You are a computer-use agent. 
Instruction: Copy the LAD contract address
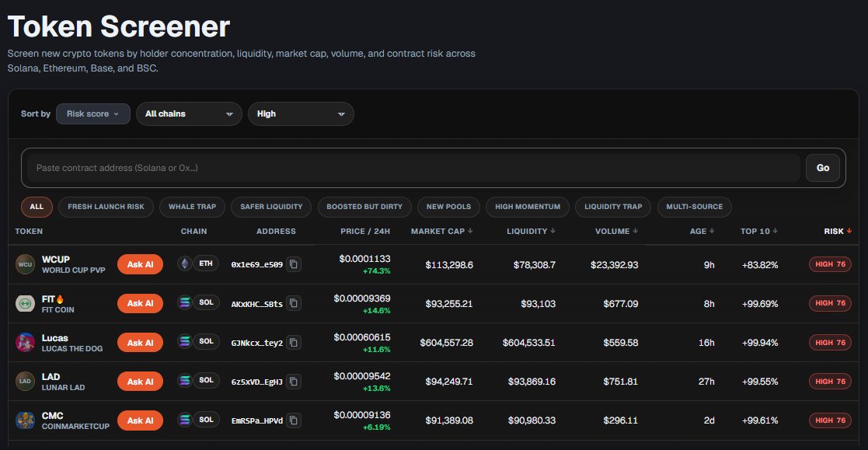pos(294,382)
